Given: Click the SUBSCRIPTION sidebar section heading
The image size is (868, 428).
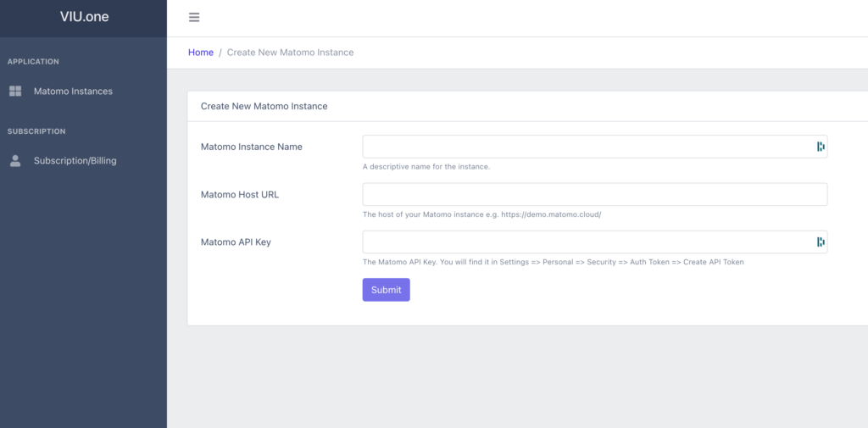Looking at the screenshot, I should point(36,131).
